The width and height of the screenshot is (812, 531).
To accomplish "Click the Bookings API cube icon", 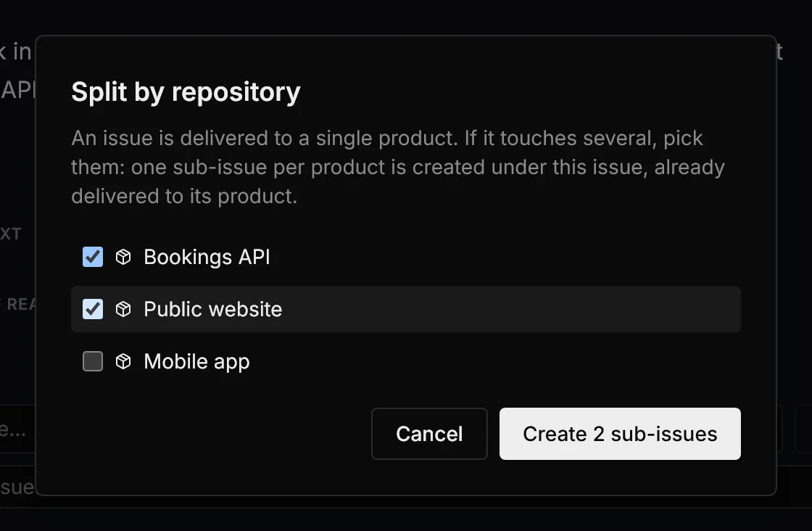I will pyautogui.click(x=123, y=257).
